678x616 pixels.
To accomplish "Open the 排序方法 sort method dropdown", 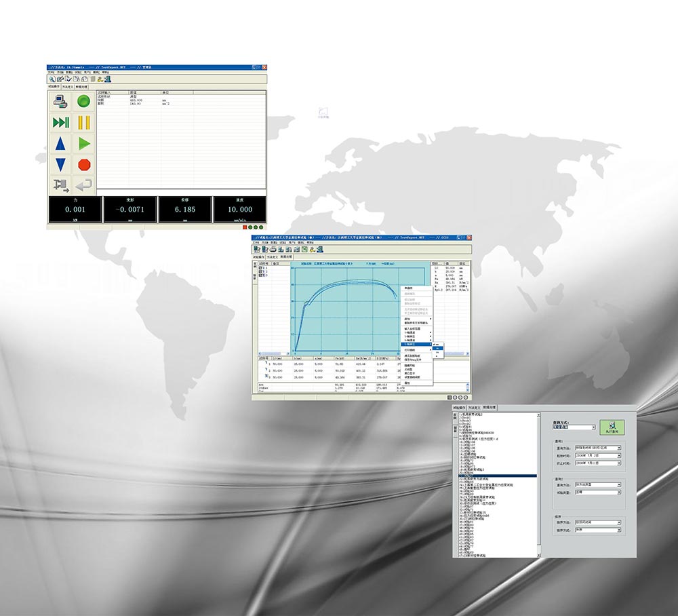I will [x=619, y=522].
